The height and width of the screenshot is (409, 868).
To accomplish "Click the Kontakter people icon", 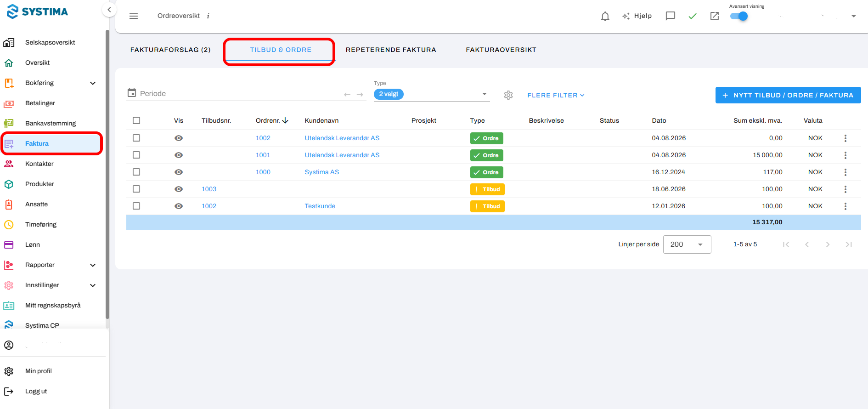I will point(9,164).
